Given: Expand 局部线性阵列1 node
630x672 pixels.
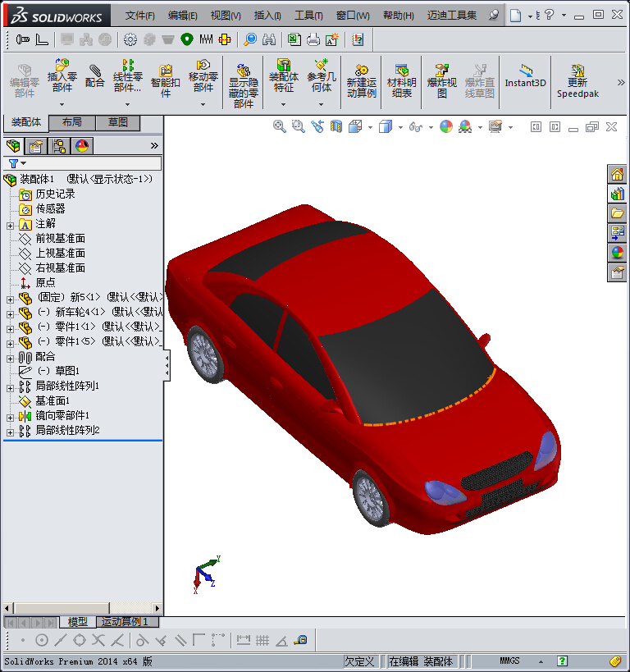Looking at the screenshot, I should point(11,388).
